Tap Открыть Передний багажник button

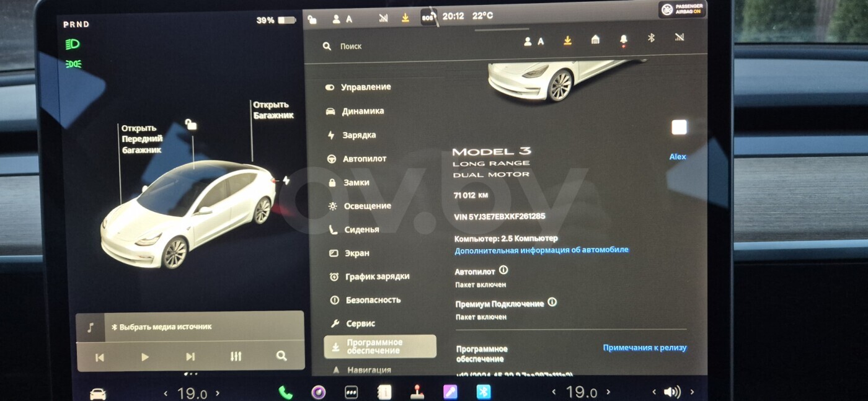point(142,139)
